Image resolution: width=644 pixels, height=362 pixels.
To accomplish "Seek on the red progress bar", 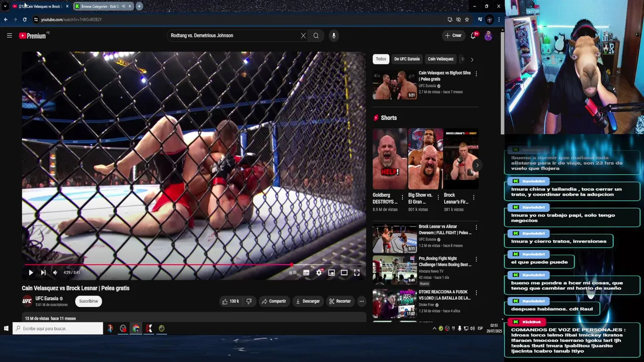I will tap(194, 264).
